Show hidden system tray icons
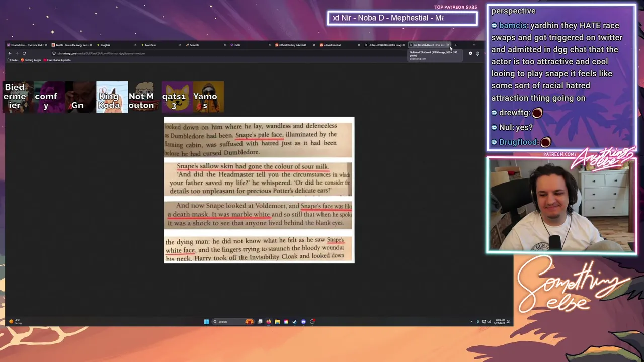Image resolution: width=644 pixels, height=362 pixels. click(471, 322)
